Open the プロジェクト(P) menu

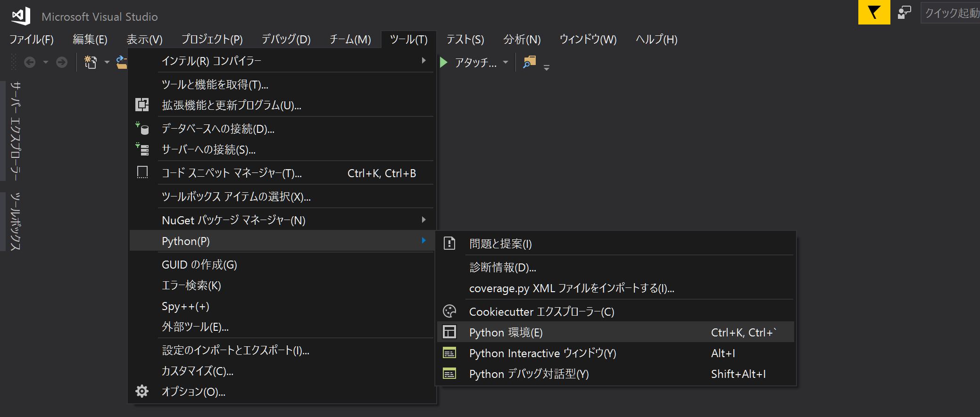[212, 39]
